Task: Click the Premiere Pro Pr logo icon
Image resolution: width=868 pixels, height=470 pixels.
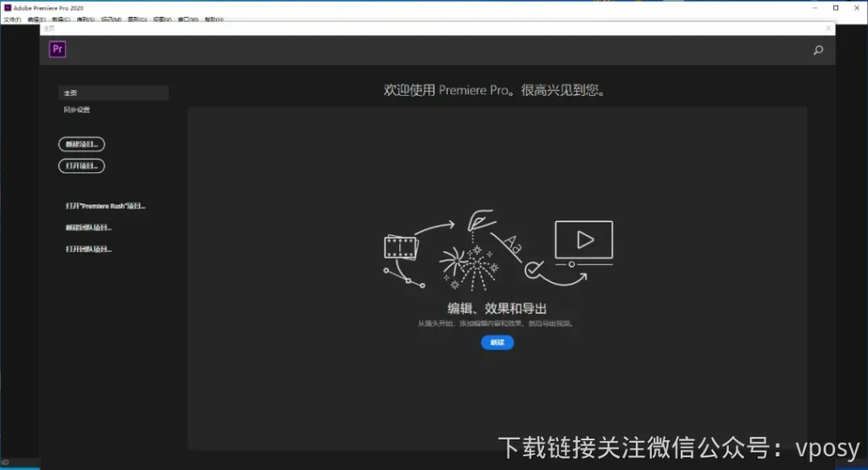Action: pyautogui.click(x=58, y=49)
